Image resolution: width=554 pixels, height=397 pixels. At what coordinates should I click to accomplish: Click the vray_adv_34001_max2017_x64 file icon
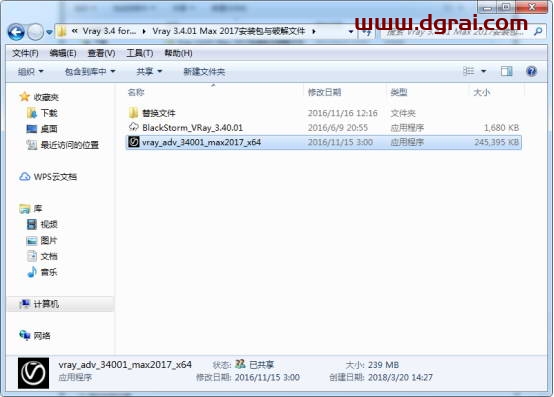(x=134, y=142)
